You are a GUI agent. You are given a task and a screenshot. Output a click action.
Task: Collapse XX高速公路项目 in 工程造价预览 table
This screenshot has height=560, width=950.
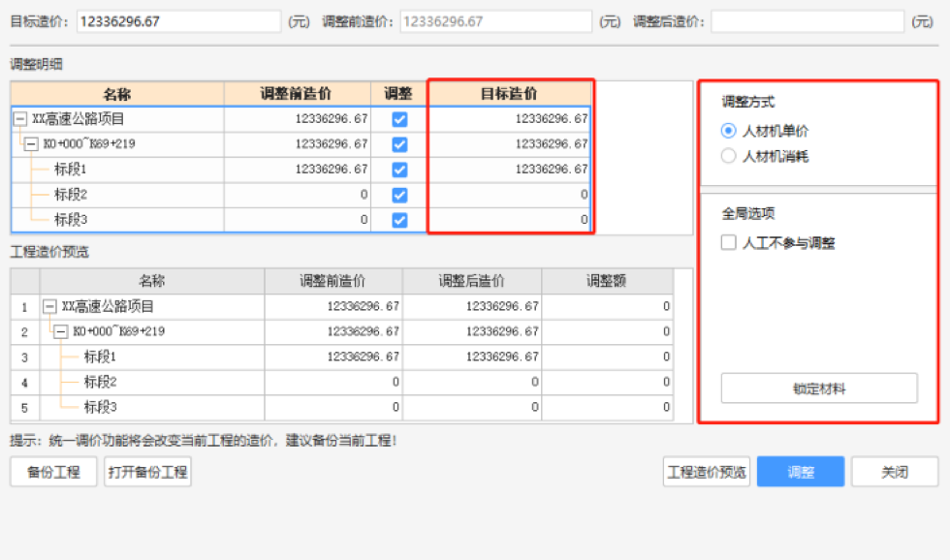[49, 307]
